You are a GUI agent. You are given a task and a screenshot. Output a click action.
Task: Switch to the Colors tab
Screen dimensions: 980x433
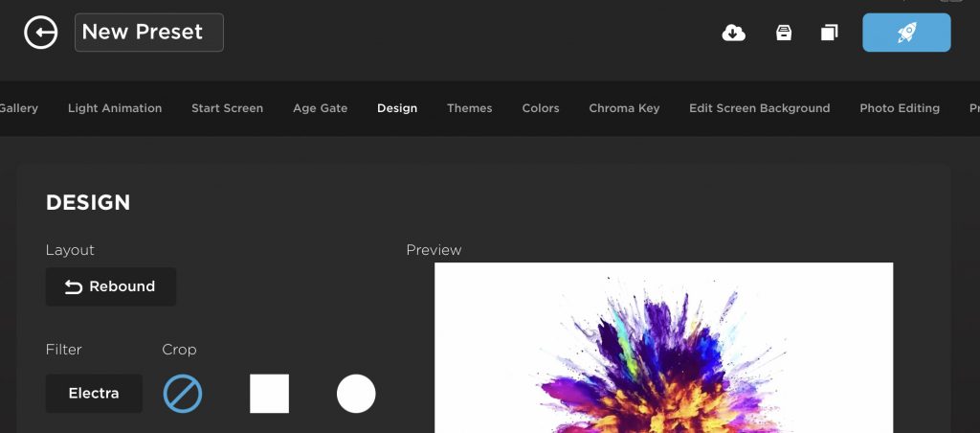coord(541,108)
